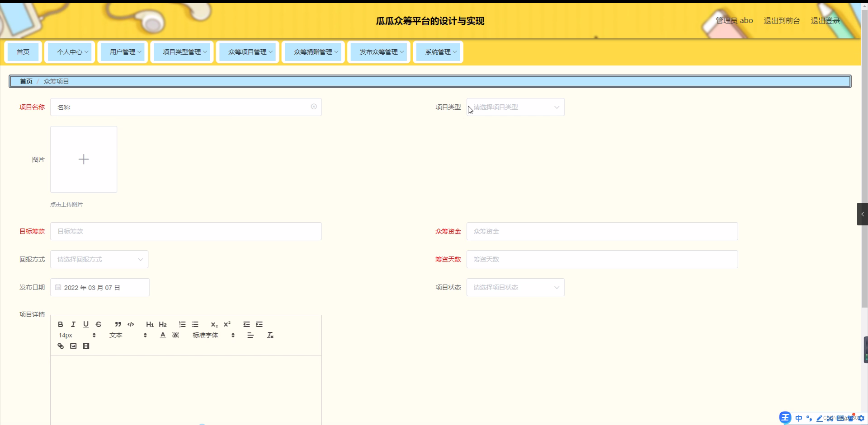Click the 首页 breadcrumb link
This screenshot has height=425, width=868.
tap(26, 81)
